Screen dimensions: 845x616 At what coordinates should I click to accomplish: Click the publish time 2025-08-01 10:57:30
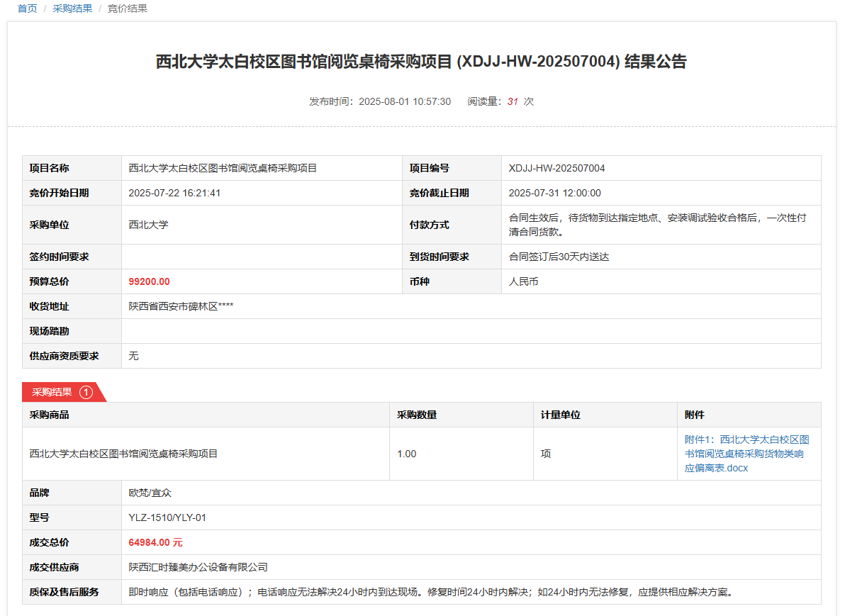(x=404, y=101)
